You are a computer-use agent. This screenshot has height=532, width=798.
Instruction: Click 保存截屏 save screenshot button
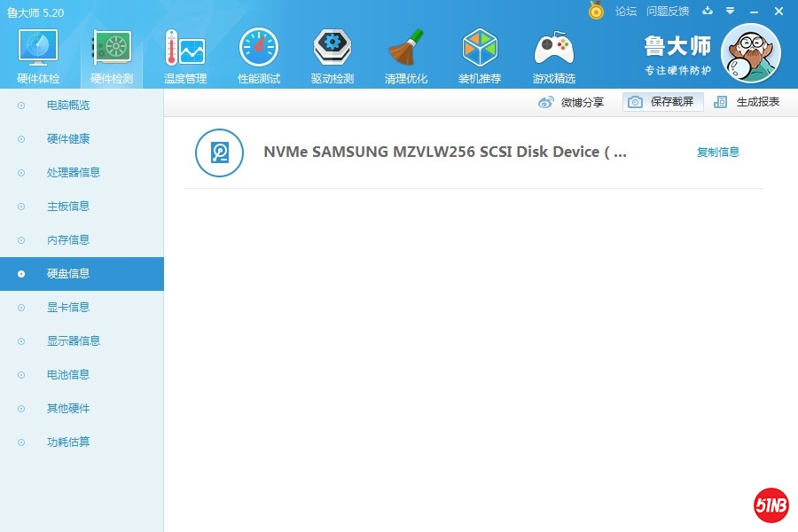662,102
